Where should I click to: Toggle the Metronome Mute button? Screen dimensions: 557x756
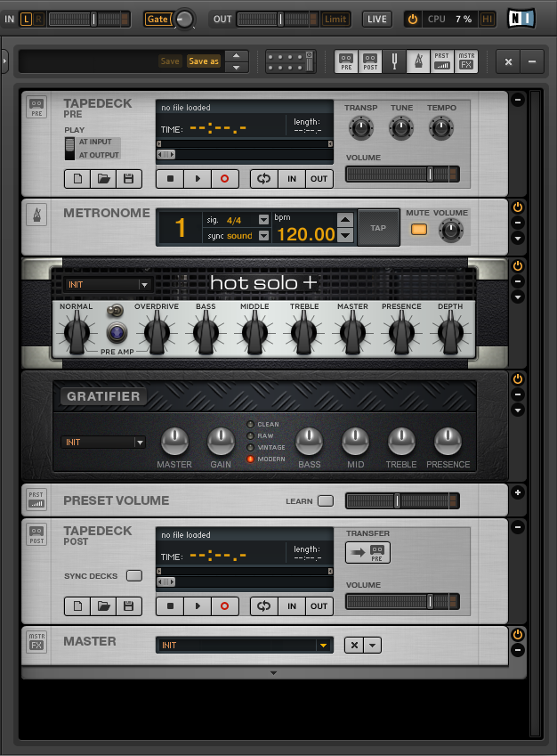[x=418, y=230]
